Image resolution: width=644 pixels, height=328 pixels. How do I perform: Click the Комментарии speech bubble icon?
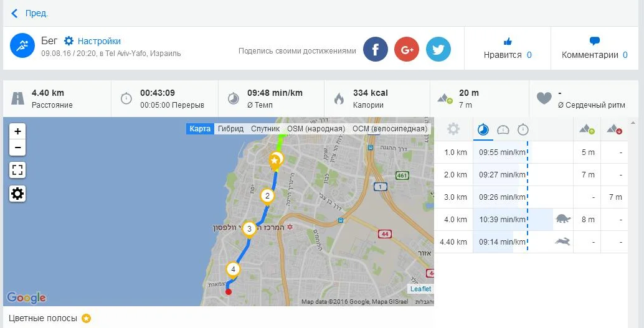(x=594, y=41)
